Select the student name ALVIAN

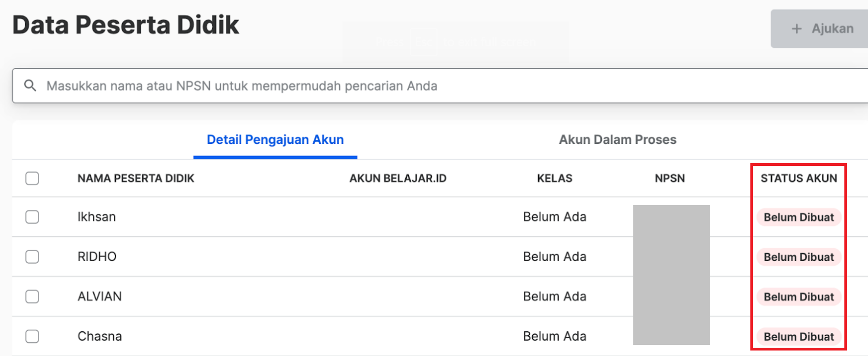pyautogui.click(x=99, y=297)
